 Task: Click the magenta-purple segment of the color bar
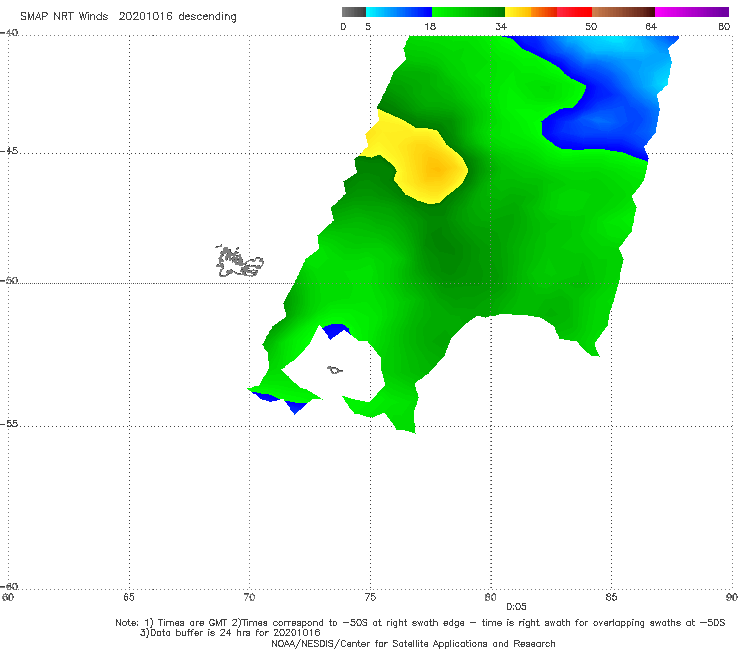click(692, 12)
